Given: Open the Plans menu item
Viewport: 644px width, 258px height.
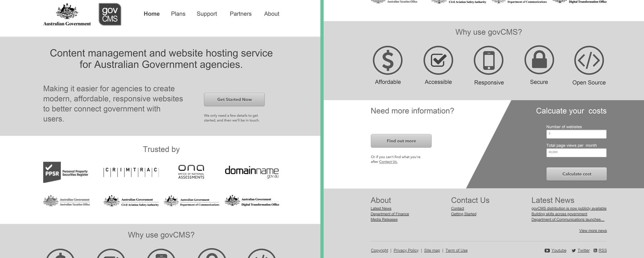Looking at the screenshot, I should [178, 14].
